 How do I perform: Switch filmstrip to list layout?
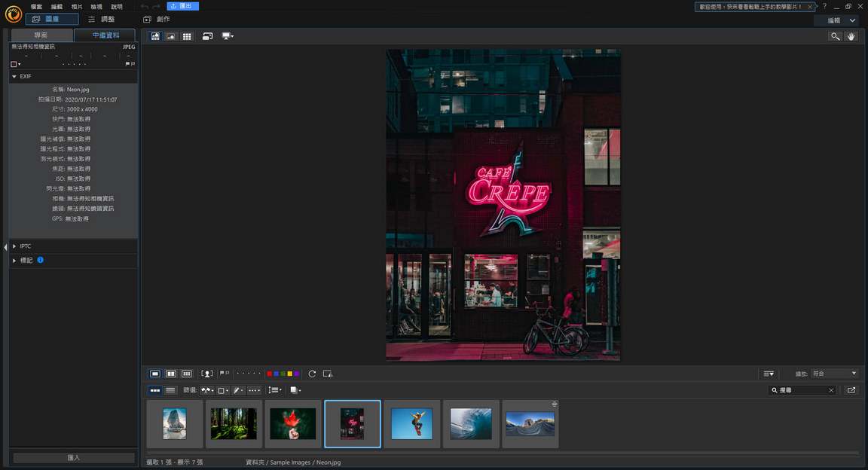[170, 390]
